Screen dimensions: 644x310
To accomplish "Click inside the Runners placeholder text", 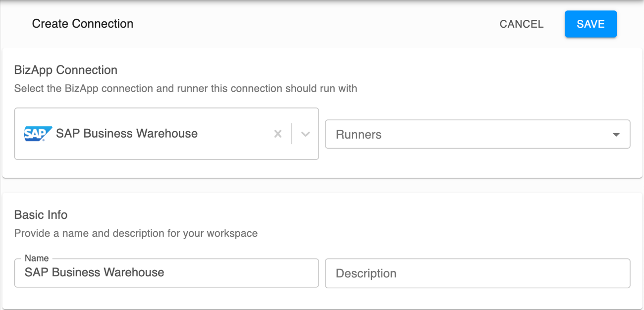I will click(359, 134).
